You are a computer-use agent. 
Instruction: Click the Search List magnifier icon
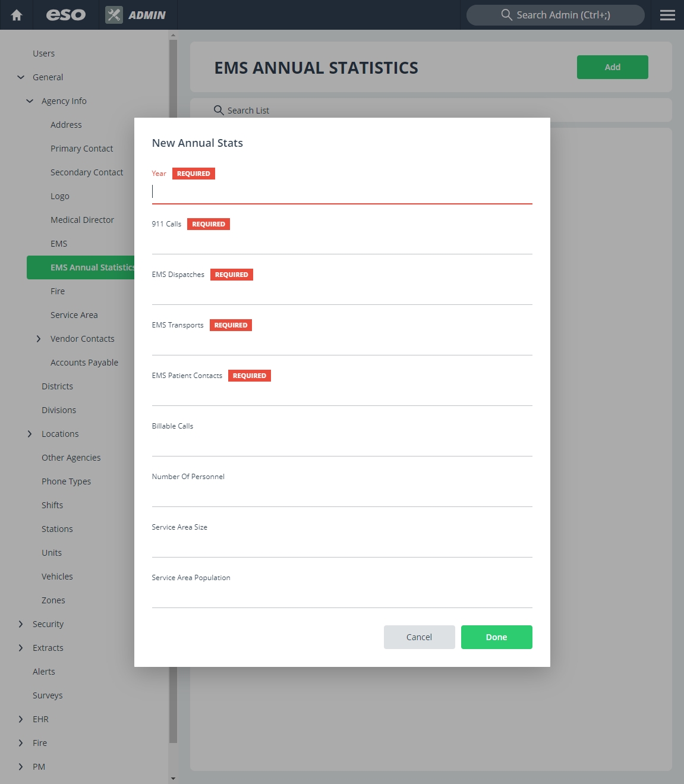point(219,110)
